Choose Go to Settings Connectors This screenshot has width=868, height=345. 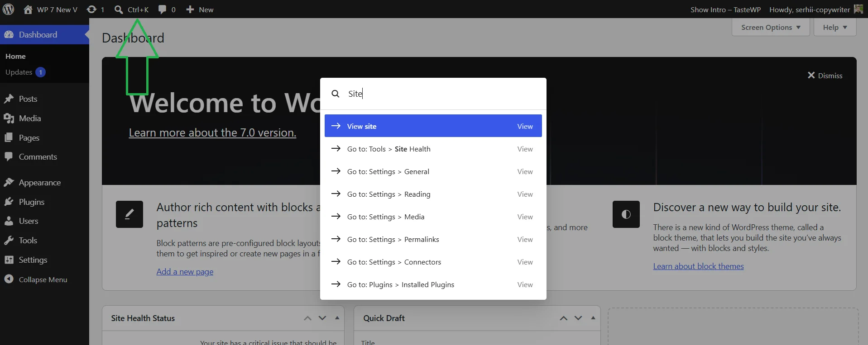pyautogui.click(x=433, y=262)
